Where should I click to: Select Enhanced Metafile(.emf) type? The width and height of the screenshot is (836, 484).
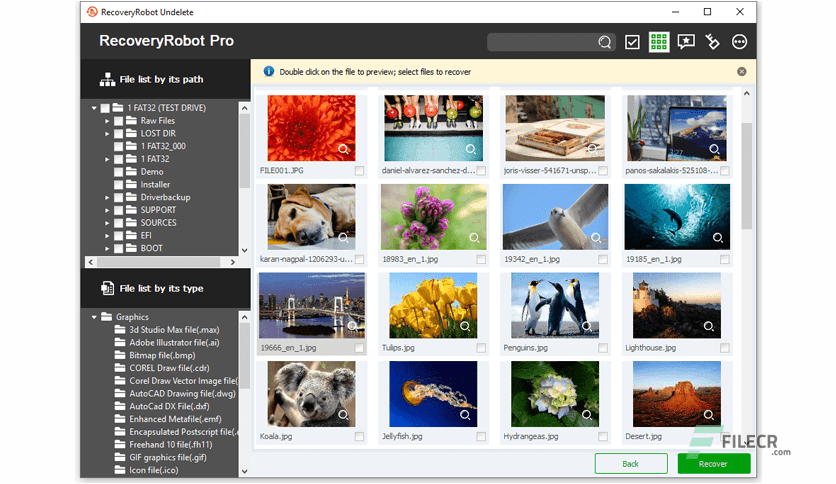tap(175, 419)
